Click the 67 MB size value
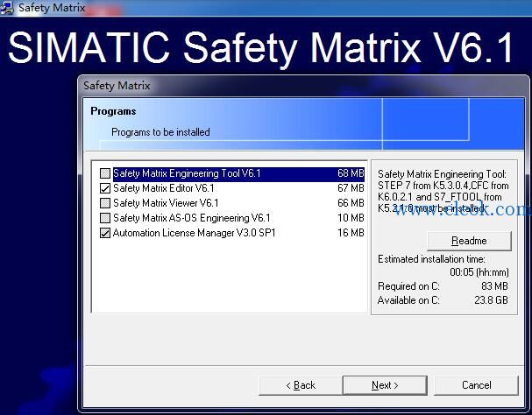Viewport: 532px width, 415px height. (x=351, y=188)
